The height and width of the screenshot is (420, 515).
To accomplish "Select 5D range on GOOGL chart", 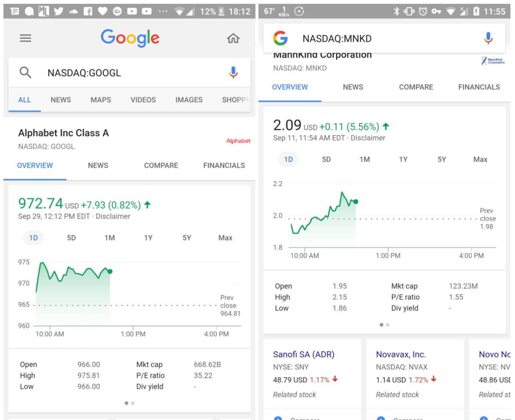I will [x=71, y=238].
